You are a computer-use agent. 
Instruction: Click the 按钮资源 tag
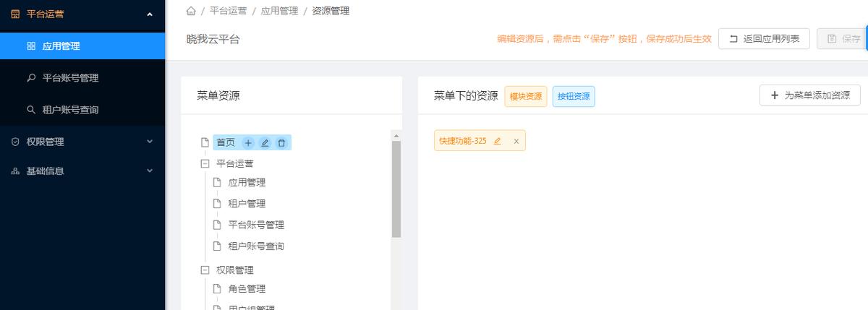[574, 96]
